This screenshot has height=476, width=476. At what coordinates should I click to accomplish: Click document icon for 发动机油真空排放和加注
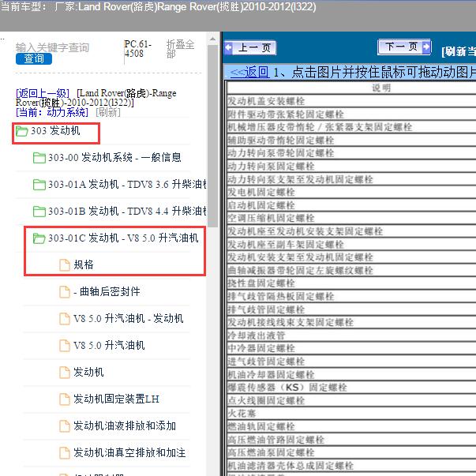tap(65, 453)
